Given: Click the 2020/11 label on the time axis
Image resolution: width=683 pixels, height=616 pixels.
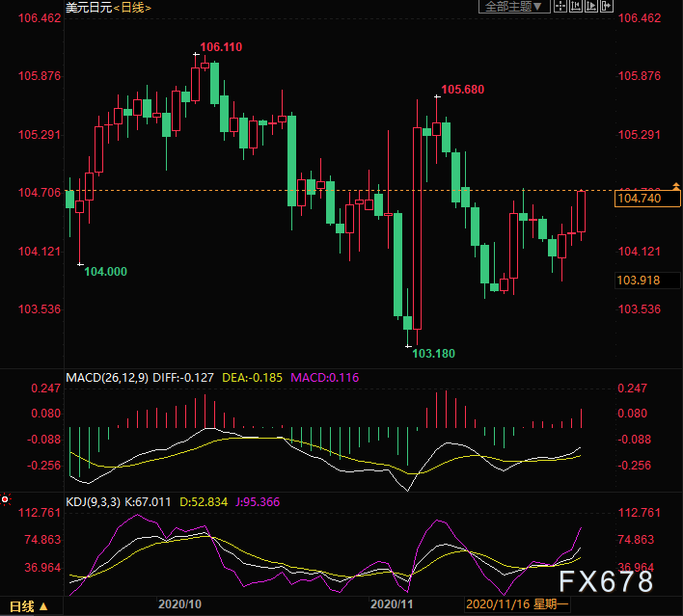Looking at the screenshot, I should (393, 604).
